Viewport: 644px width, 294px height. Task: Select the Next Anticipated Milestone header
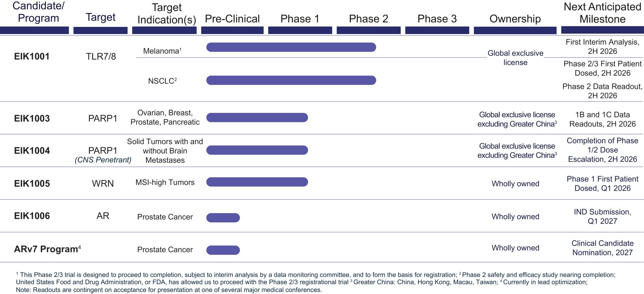click(602, 13)
